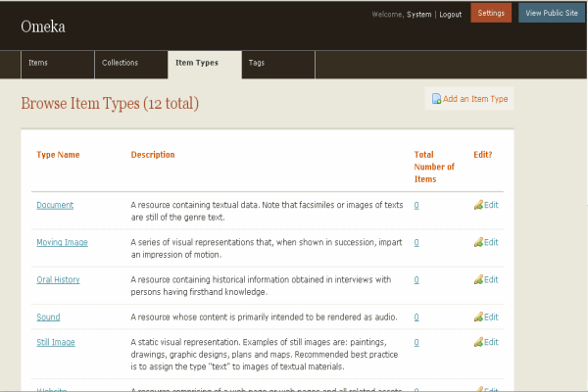Viewport: 588px width, 392px height.
Task: Open the Oral History item type
Action: (x=58, y=279)
